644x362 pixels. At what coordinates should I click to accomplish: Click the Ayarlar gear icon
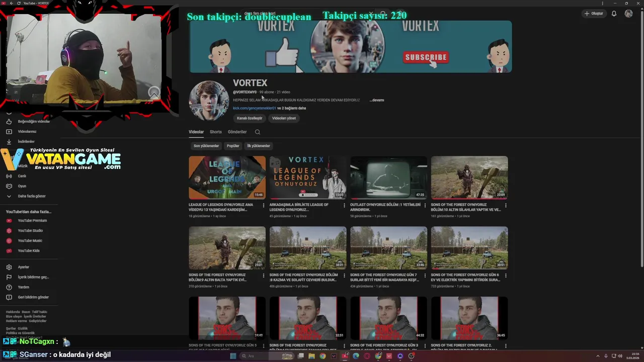point(9,267)
